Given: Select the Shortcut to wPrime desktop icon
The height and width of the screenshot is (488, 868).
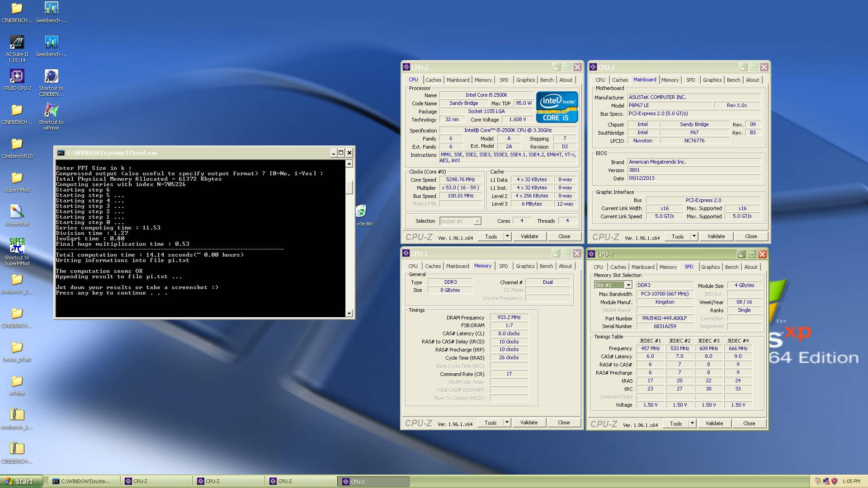Looking at the screenshot, I should 51,116.
